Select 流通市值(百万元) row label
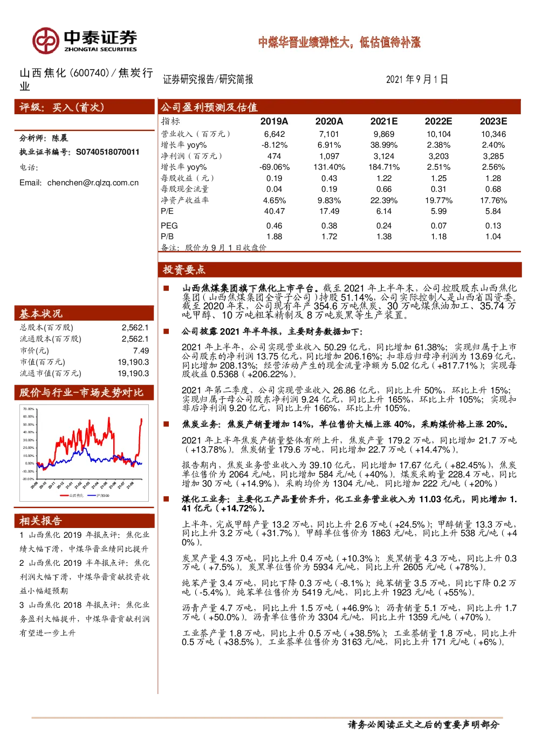535x756 pixels. point(50,373)
